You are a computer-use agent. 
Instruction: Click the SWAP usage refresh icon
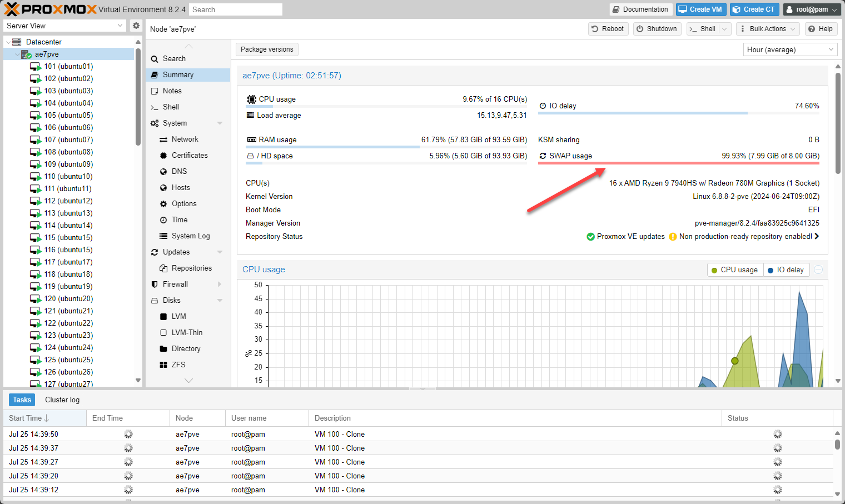(x=543, y=156)
